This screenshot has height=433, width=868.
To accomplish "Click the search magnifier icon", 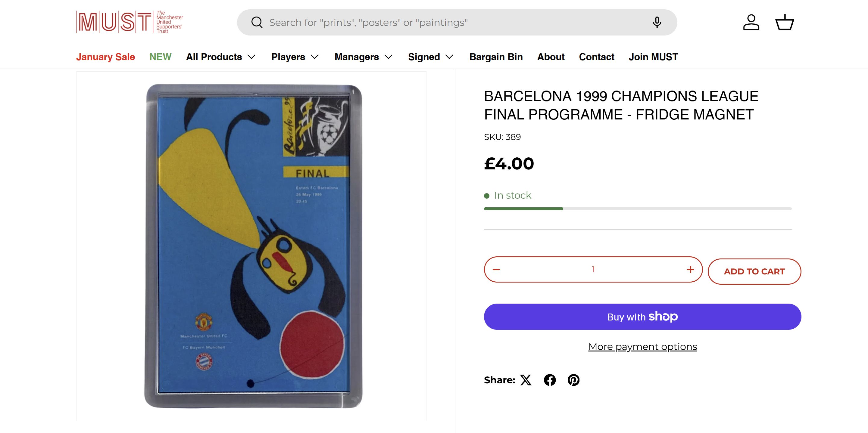I will (x=257, y=23).
